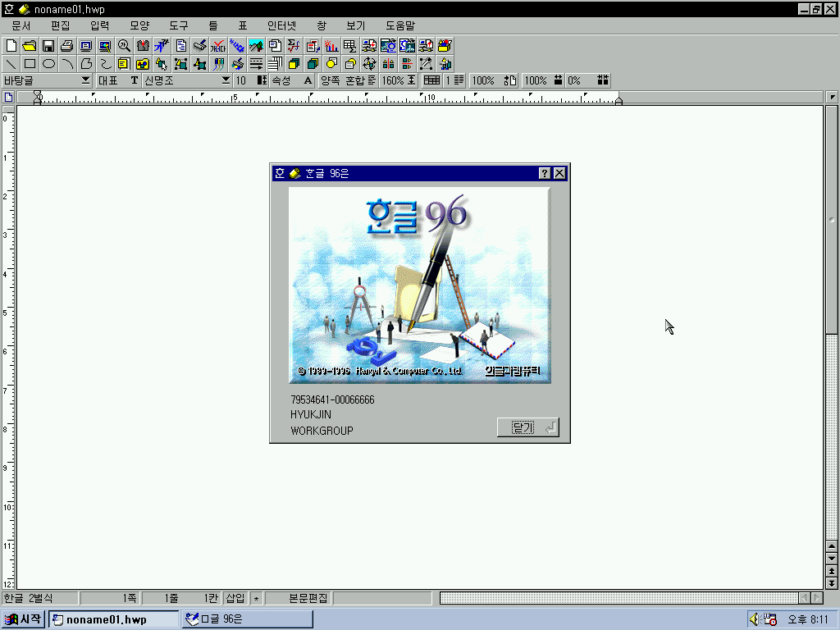This screenshot has width=840, height=630.
Task: Click the rotate object icon
Action: pyautogui.click(x=369, y=64)
